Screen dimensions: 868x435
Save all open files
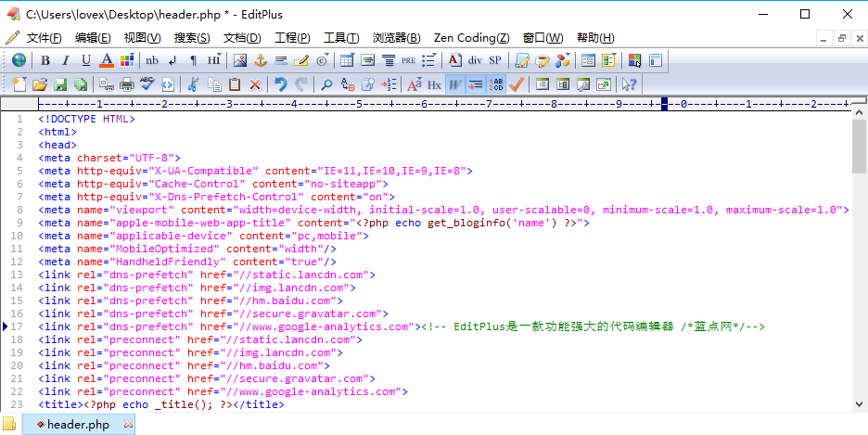(x=81, y=84)
